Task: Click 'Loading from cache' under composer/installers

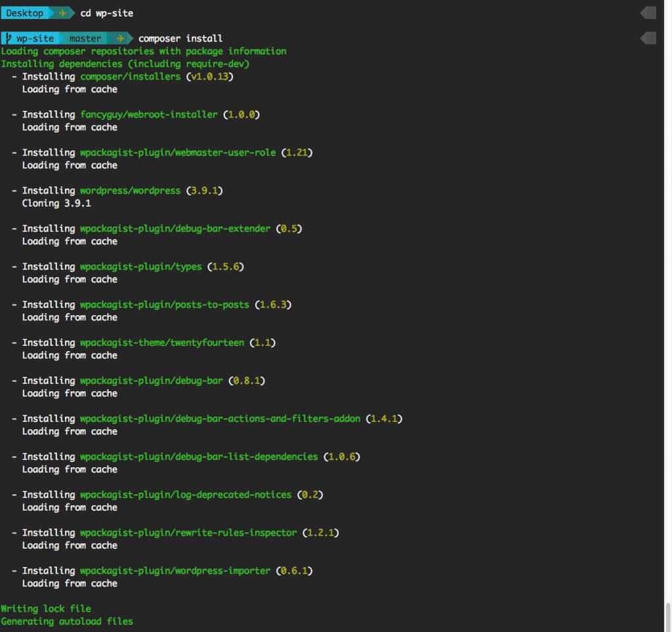Action: click(70, 89)
